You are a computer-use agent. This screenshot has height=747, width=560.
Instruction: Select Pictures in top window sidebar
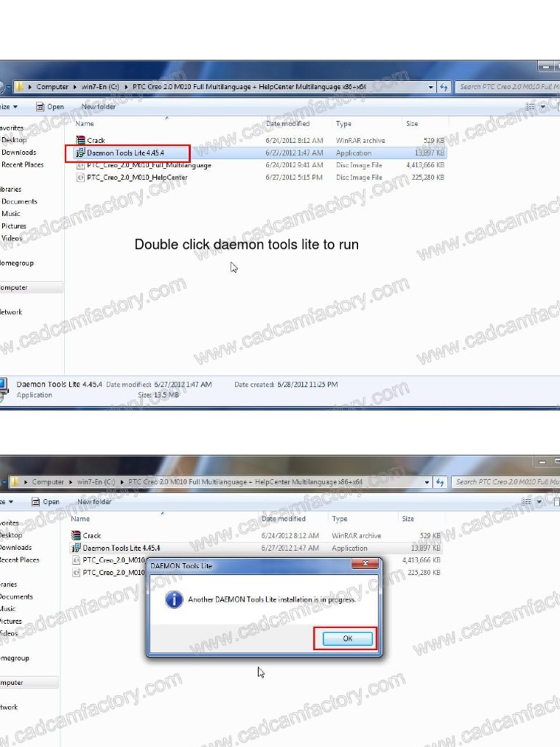(13, 226)
